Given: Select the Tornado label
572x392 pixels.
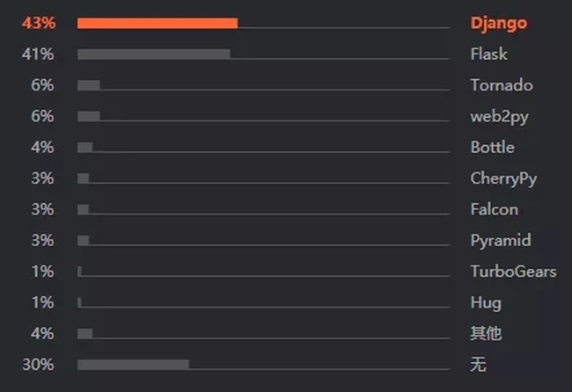Looking at the screenshot, I should [x=502, y=85].
